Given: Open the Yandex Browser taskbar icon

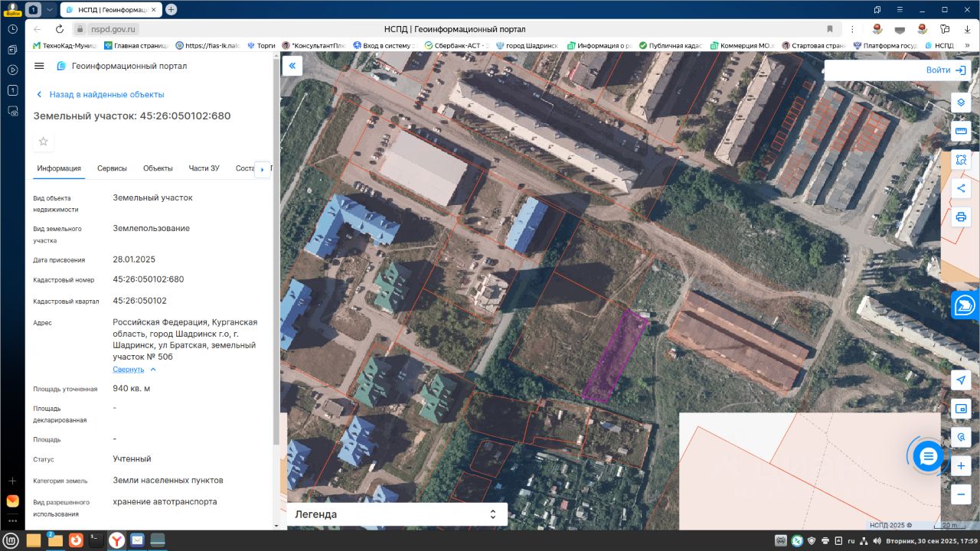Looking at the screenshot, I should point(116,540).
